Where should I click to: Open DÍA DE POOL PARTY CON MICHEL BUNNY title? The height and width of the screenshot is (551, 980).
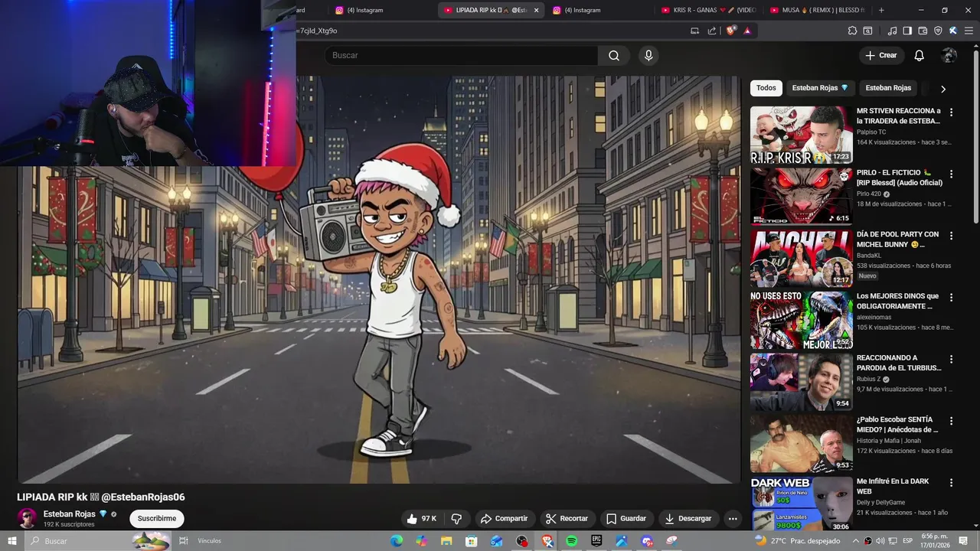point(897,240)
